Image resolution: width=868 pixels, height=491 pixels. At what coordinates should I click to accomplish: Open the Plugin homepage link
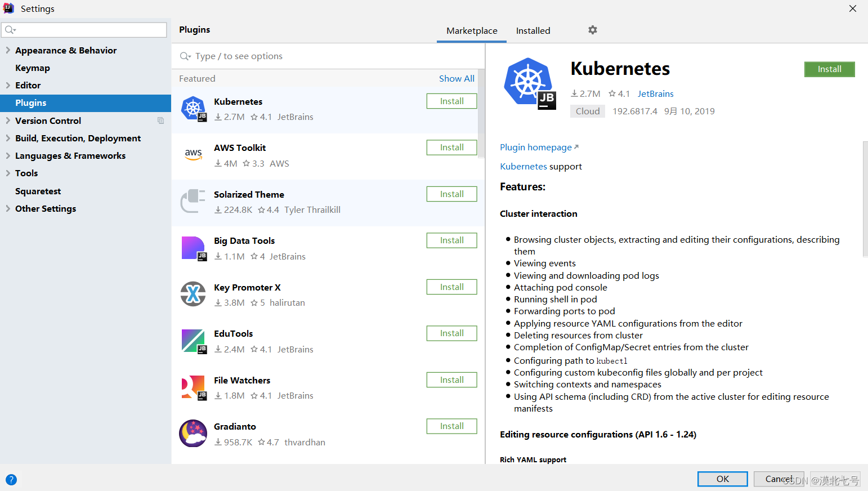point(536,147)
